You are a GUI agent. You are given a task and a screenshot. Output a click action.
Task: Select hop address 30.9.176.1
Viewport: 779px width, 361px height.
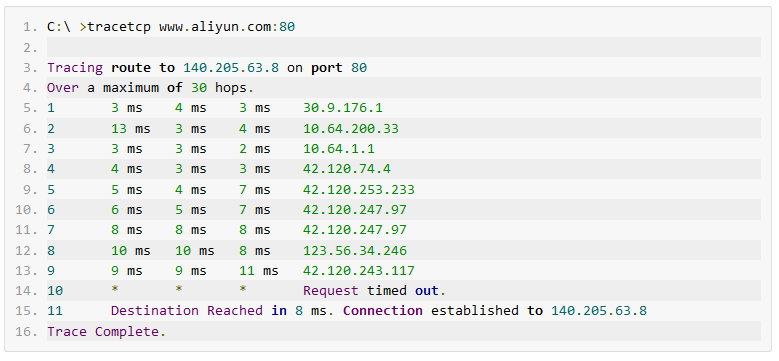point(343,108)
